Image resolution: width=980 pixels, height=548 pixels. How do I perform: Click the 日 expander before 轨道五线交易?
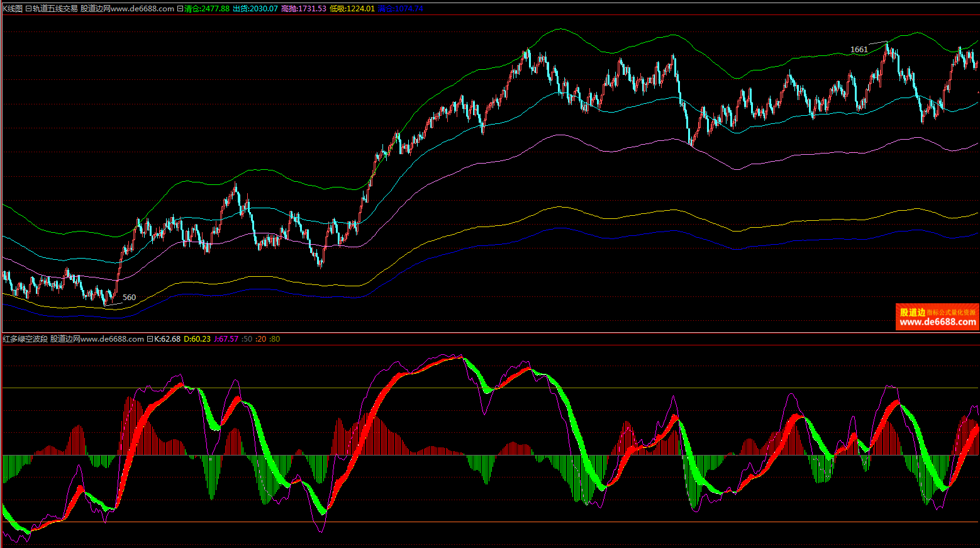coord(28,9)
